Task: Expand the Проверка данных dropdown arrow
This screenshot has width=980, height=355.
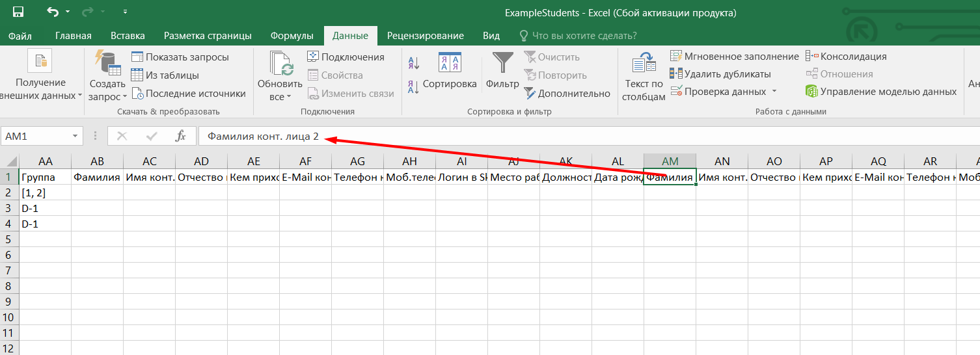Action: tap(774, 92)
